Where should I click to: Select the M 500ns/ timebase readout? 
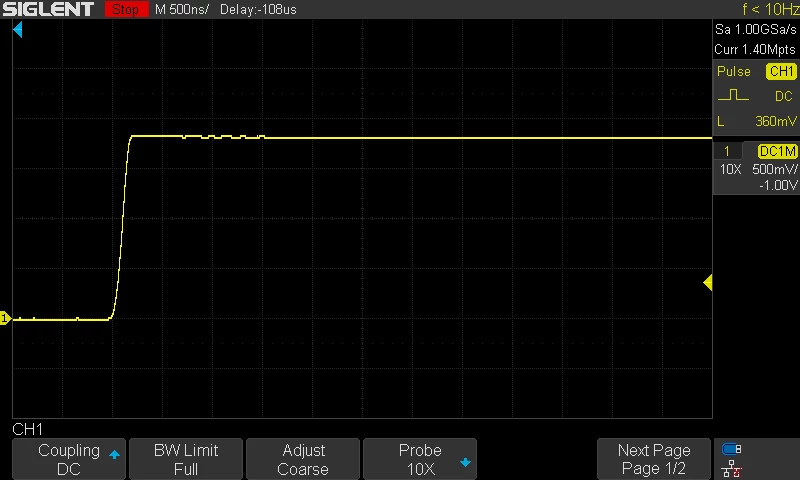(x=182, y=9)
